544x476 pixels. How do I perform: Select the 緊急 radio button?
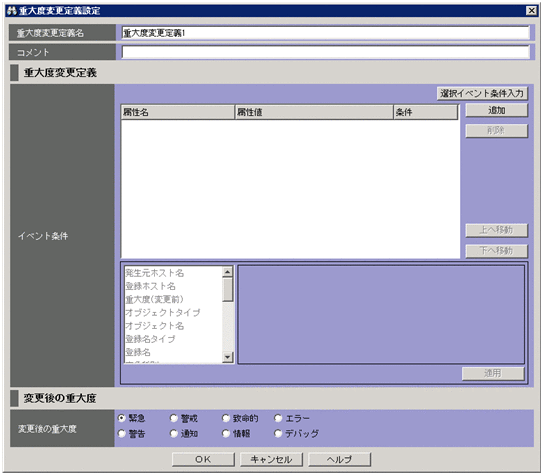click(121, 418)
